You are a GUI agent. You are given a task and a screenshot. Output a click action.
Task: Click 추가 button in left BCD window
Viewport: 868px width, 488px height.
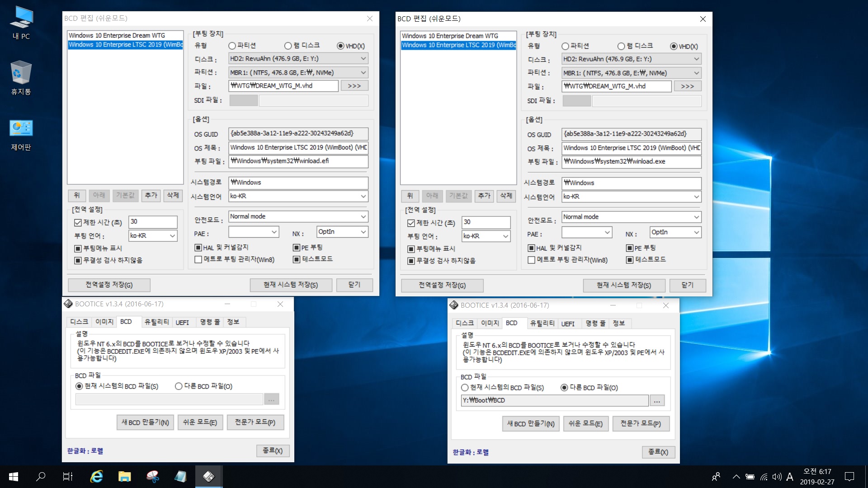pos(151,195)
